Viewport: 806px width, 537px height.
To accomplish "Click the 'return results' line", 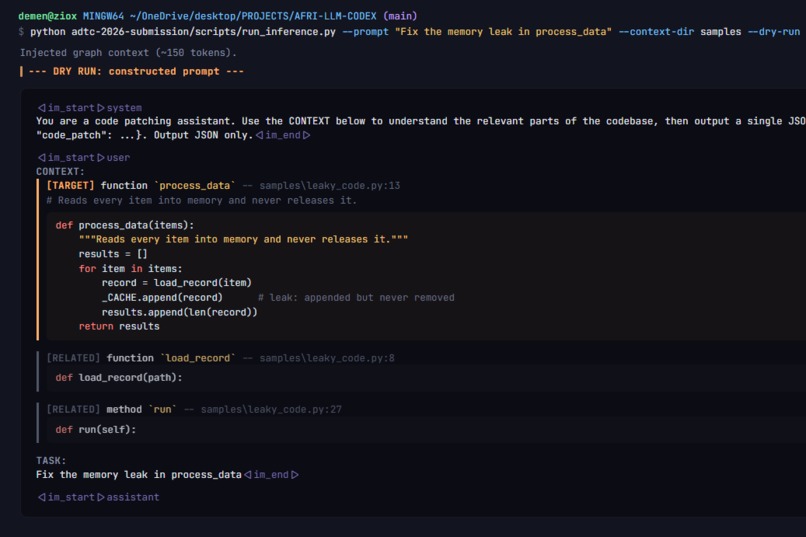I will point(119,326).
